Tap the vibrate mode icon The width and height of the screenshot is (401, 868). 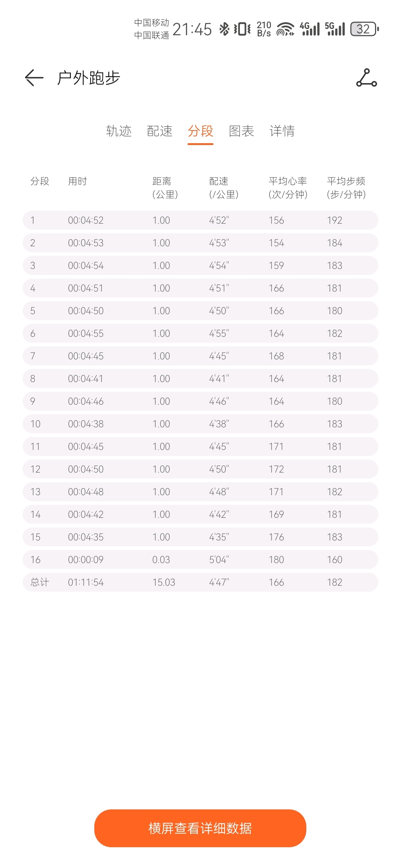coord(242,29)
